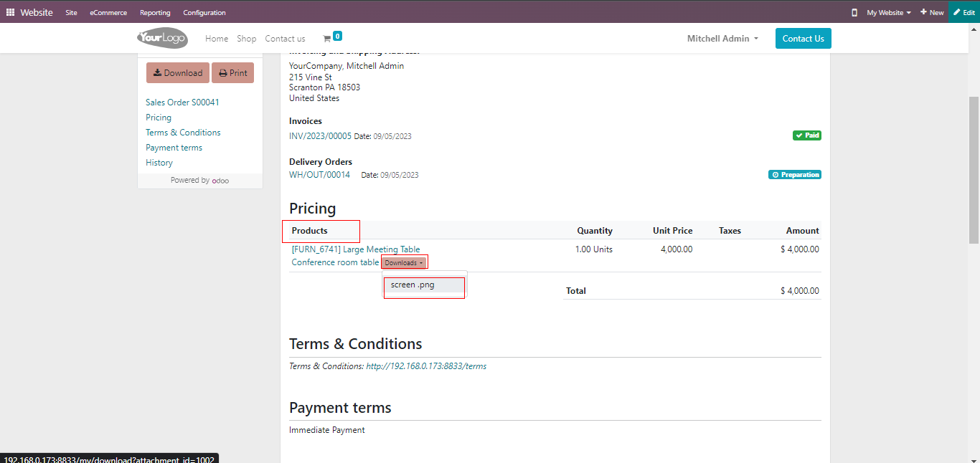980x463 pixels.
Task: Open the apps grid menu icon
Action: pyautogui.click(x=10, y=12)
